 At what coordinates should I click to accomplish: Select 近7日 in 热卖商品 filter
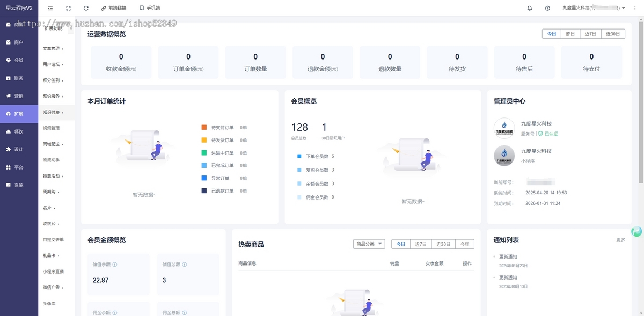click(421, 244)
